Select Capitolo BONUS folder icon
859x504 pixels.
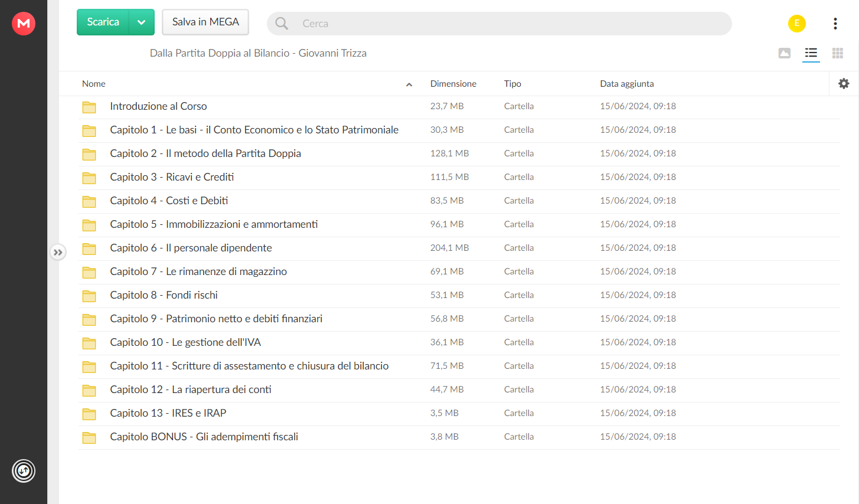click(89, 437)
